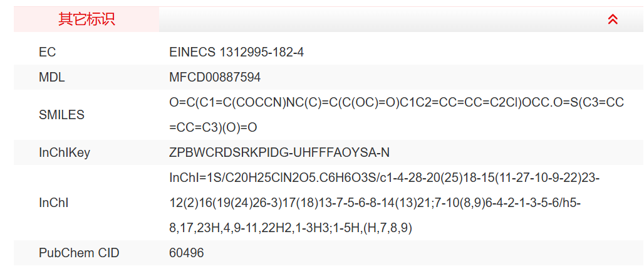Click the 其它标识 section header title
Screen dimensions: 644x266
click(x=86, y=19)
